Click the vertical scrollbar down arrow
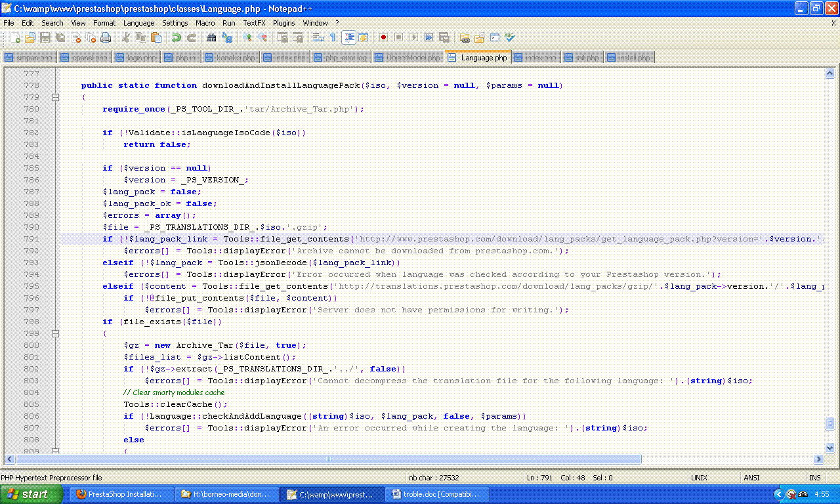This screenshot has width=840, height=504. click(829, 448)
